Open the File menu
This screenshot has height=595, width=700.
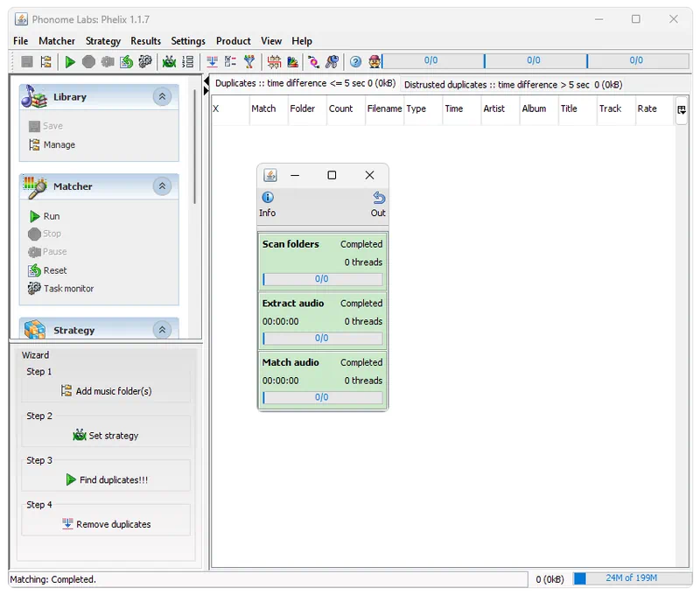[x=20, y=41]
